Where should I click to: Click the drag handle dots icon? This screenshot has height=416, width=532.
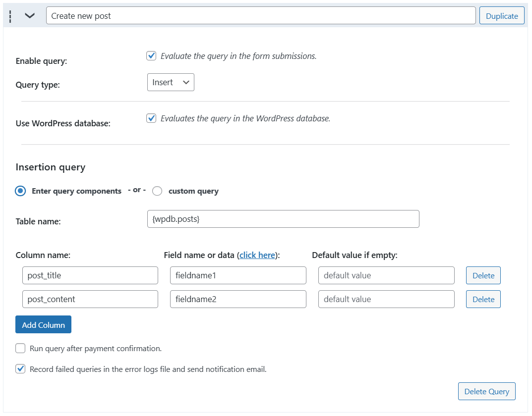(x=10, y=16)
